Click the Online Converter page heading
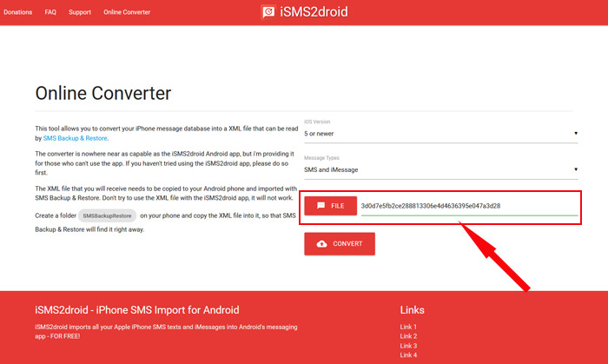This screenshot has width=608, height=364. pos(103,94)
